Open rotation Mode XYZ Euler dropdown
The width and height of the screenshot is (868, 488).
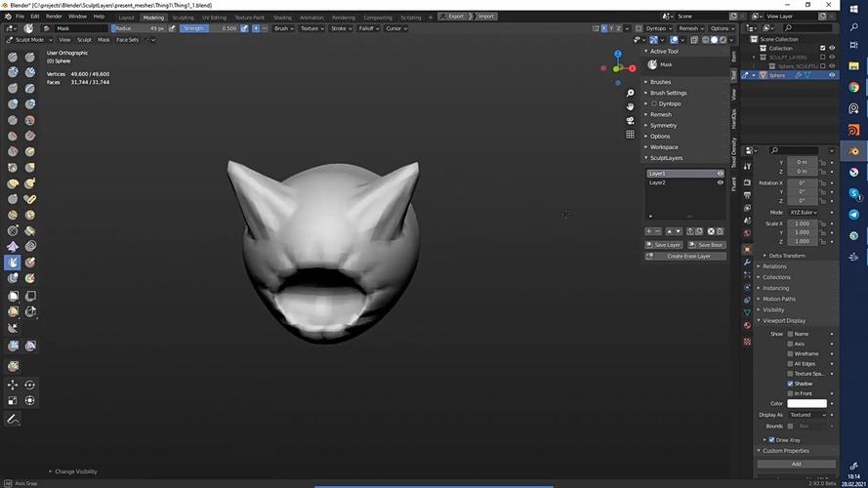[804, 213]
